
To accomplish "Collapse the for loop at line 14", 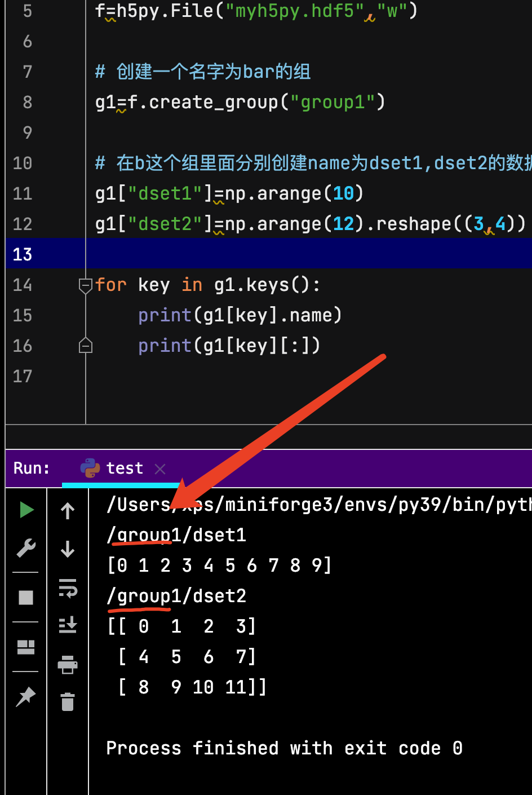I will tap(86, 285).
